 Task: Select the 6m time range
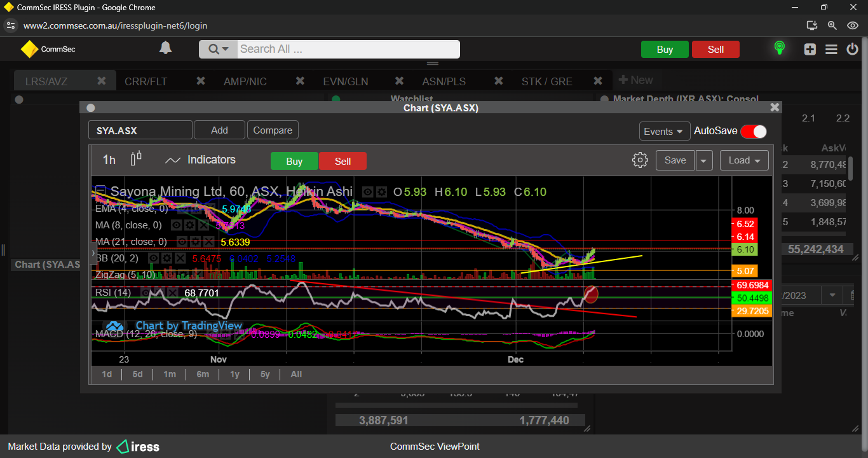[203, 374]
